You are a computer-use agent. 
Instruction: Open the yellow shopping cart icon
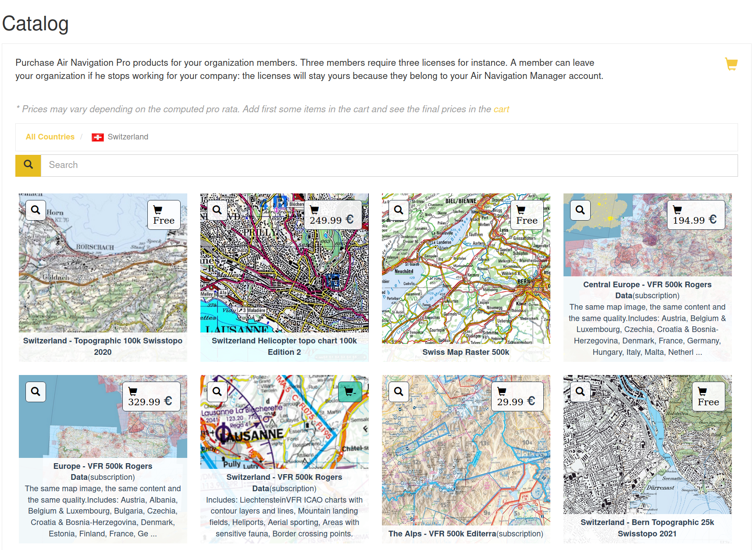click(731, 64)
